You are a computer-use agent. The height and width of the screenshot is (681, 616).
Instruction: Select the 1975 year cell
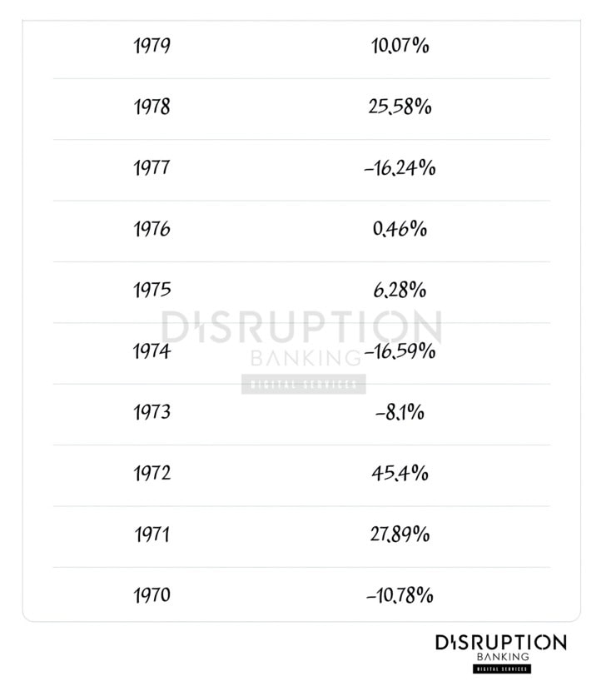coord(152,291)
